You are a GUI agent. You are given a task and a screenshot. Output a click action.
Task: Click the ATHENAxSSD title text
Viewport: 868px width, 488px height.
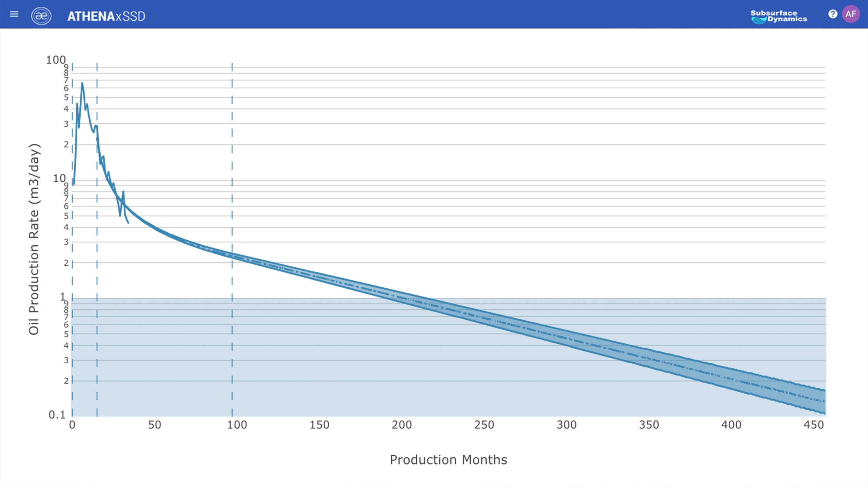click(x=106, y=16)
